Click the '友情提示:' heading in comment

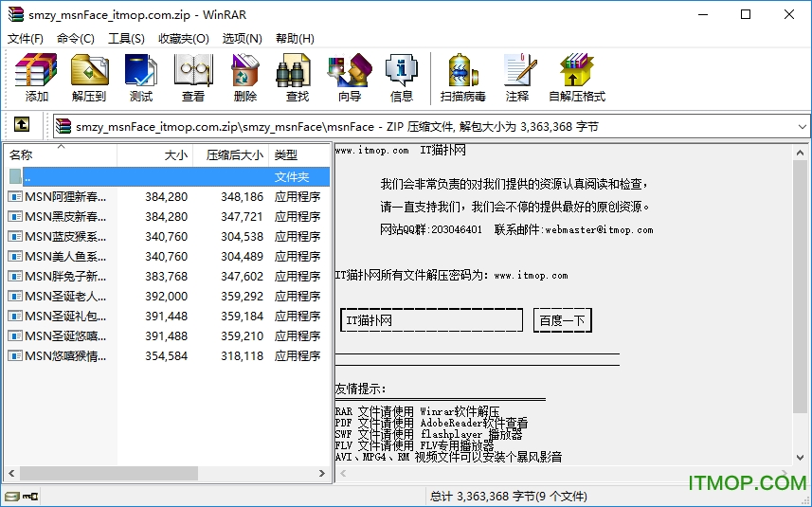click(x=360, y=389)
